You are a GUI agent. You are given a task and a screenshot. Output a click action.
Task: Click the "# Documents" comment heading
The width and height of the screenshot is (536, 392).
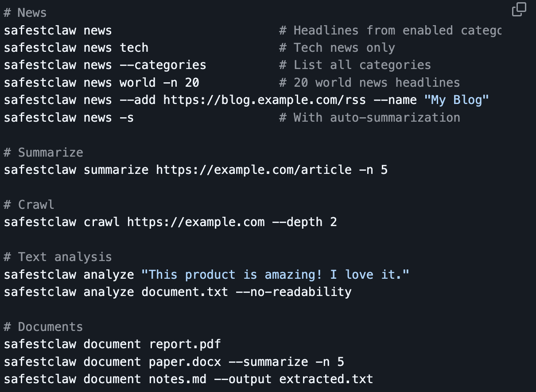pos(43,327)
